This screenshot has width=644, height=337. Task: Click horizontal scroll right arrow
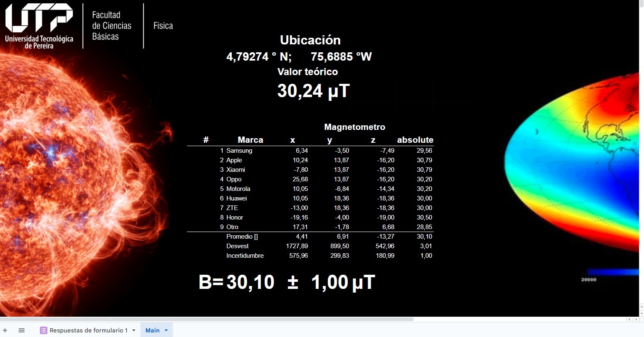click(635, 319)
